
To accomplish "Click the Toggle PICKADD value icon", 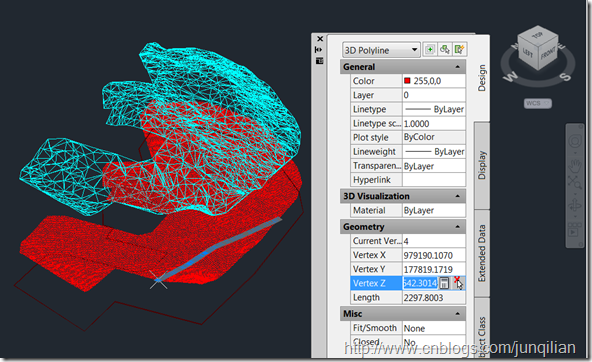I will (x=430, y=49).
